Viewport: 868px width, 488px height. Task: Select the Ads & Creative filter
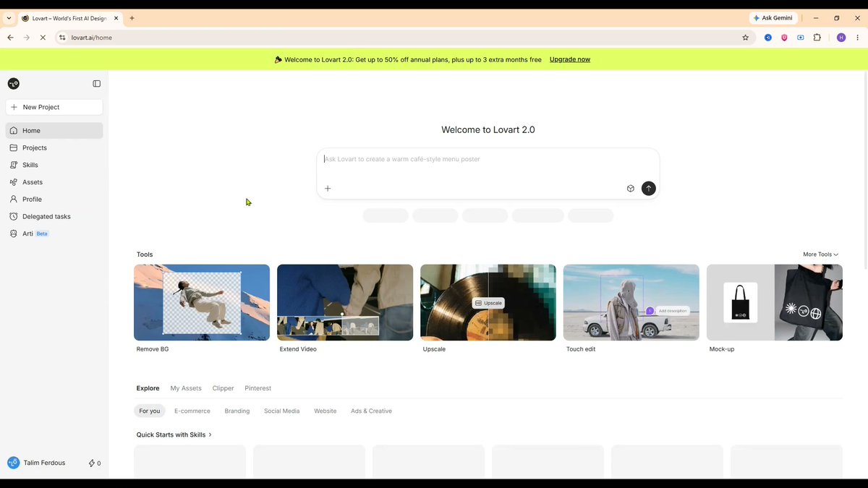tap(371, 411)
